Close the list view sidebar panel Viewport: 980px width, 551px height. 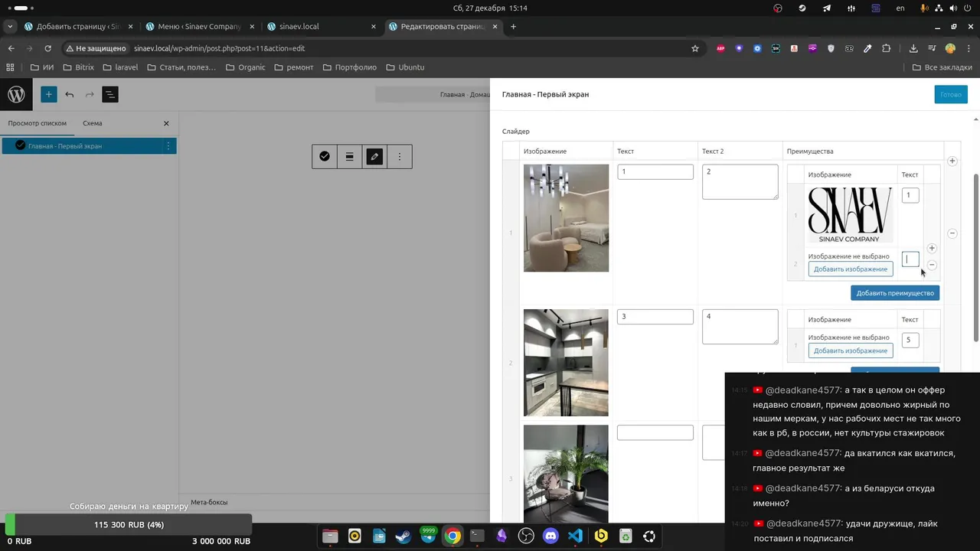[x=166, y=123]
